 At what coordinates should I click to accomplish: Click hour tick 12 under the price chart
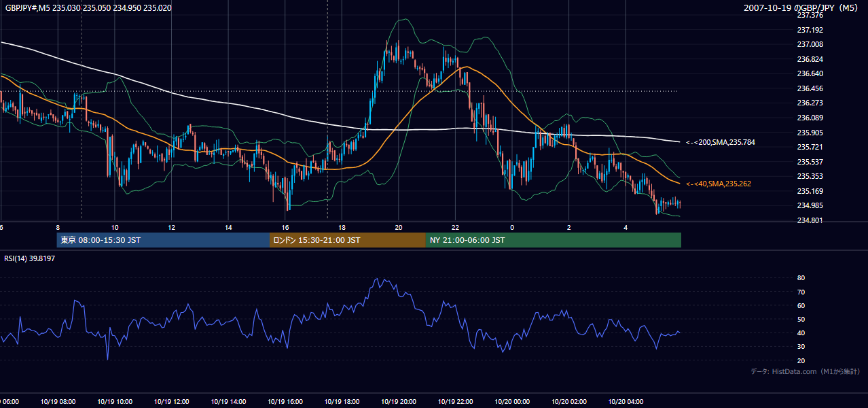[x=172, y=227]
